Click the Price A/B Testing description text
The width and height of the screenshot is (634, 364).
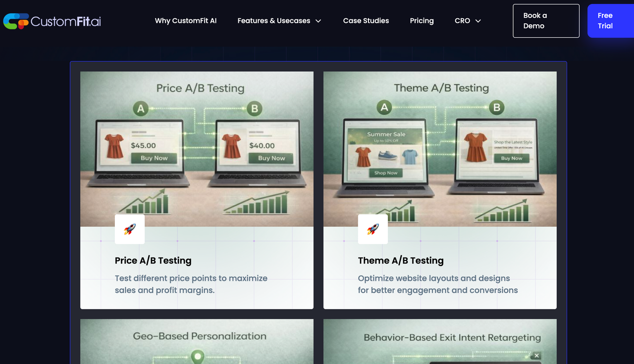click(191, 284)
